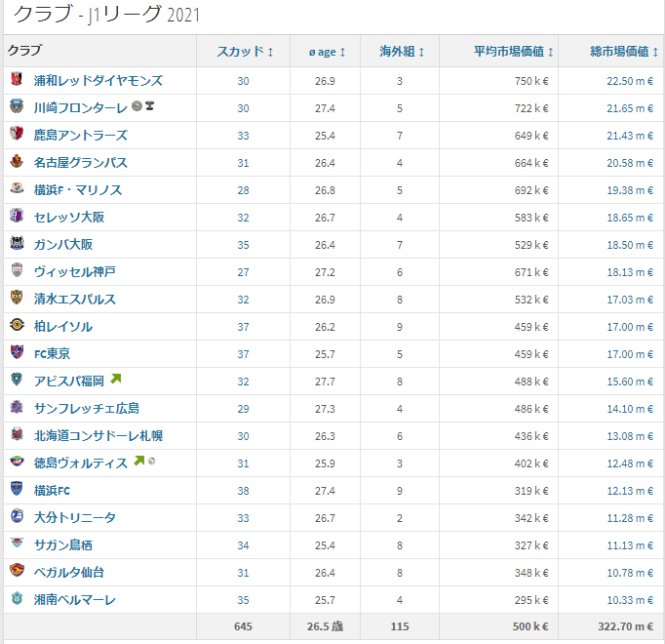This screenshot has height=644, width=665.
Task: Sort table by スカッド column
Action: point(245,52)
